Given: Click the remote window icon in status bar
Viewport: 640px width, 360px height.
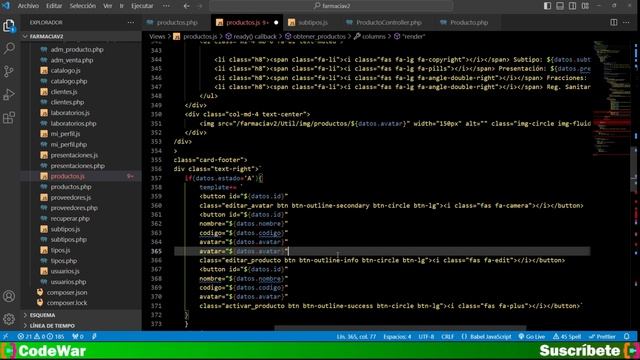Looking at the screenshot, I should (6, 337).
